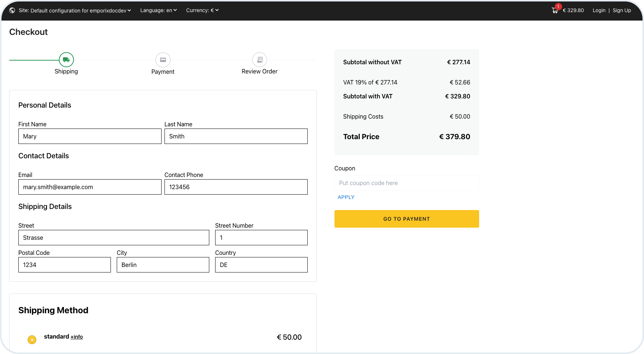This screenshot has width=644, height=354.
Task: Click the Postal Code field
Action: pos(65,265)
